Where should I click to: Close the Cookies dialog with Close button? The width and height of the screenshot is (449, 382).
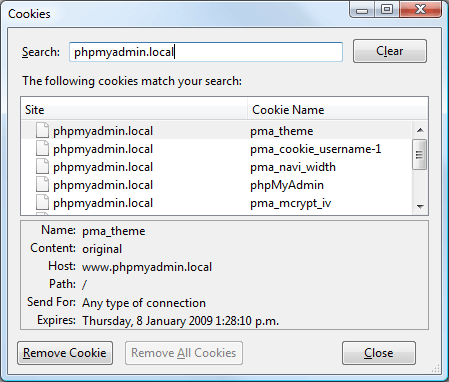tap(379, 353)
